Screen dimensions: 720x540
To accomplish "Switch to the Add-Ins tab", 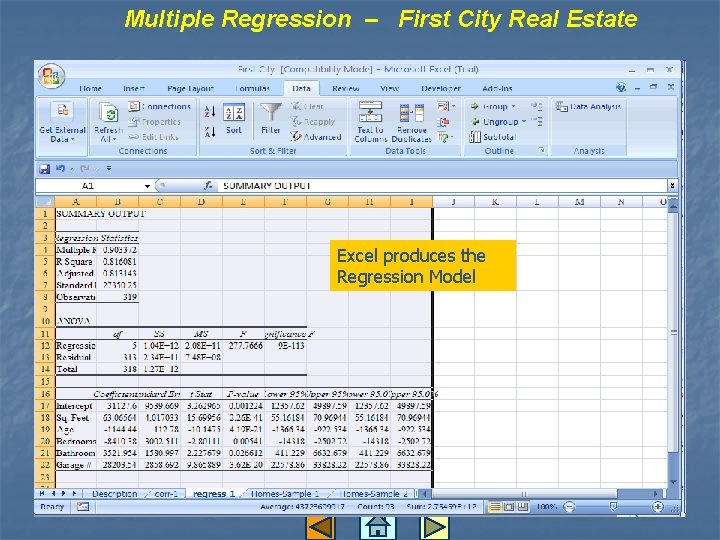I will (497, 88).
